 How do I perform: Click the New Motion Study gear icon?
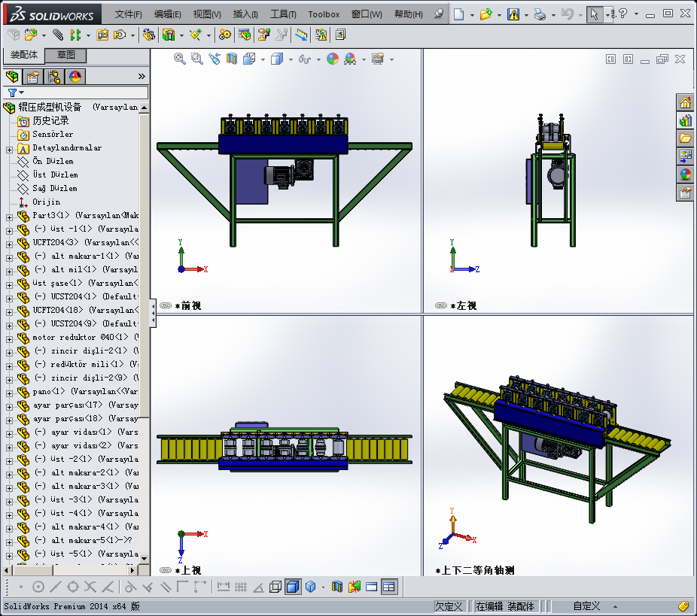225,35
